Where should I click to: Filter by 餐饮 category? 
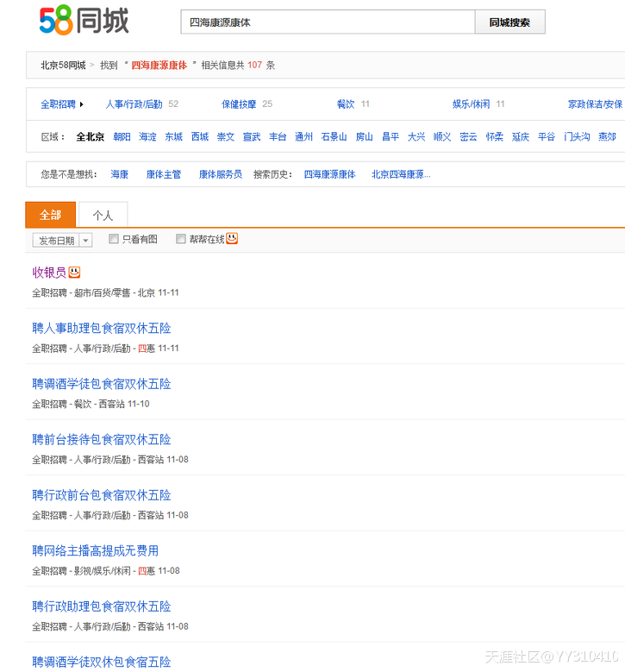[x=346, y=104]
